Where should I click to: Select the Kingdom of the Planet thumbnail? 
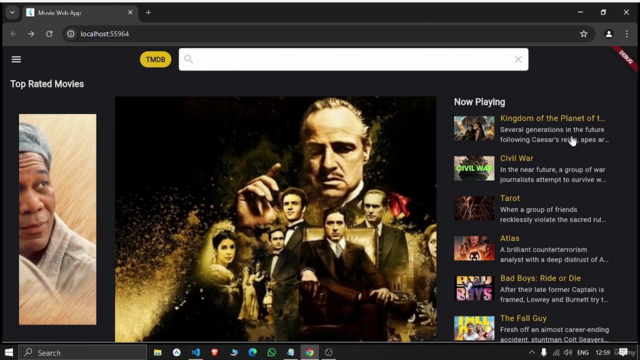click(474, 128)
